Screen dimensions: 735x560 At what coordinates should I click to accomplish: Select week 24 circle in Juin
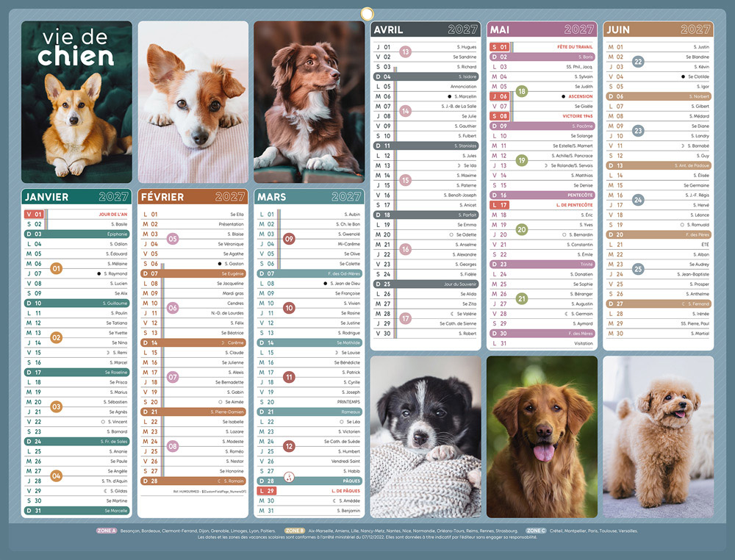pos(638,200)
